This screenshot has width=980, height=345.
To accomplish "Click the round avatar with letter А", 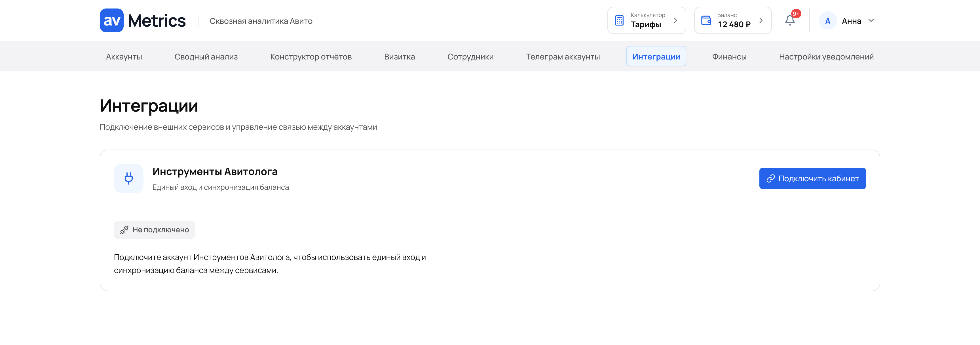I will click(x=827, y=21).
